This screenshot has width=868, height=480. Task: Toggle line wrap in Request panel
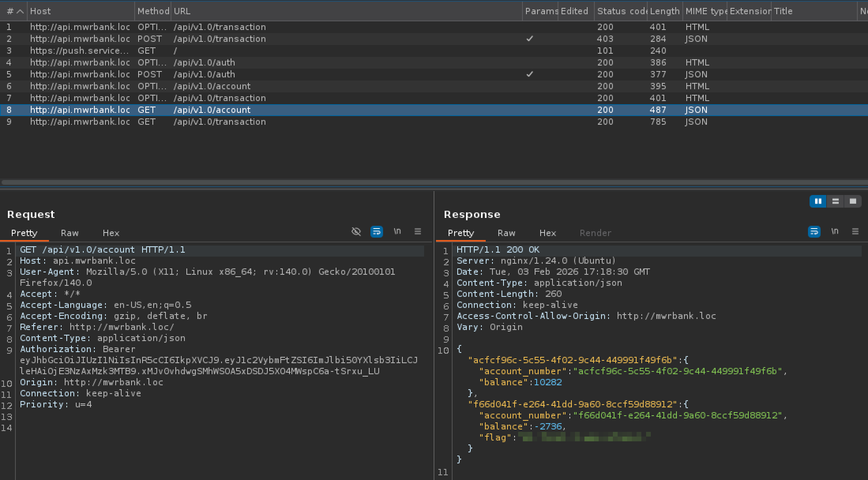376,232
